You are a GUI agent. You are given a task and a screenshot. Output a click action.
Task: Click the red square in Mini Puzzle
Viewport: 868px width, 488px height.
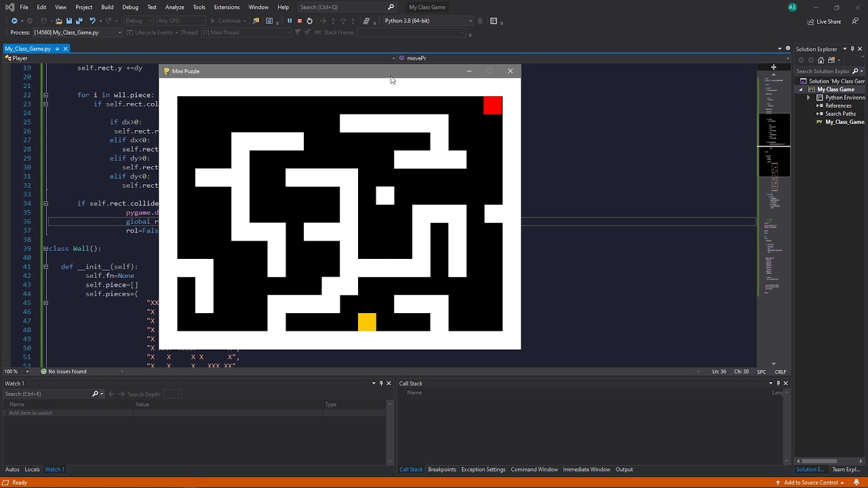493,105
